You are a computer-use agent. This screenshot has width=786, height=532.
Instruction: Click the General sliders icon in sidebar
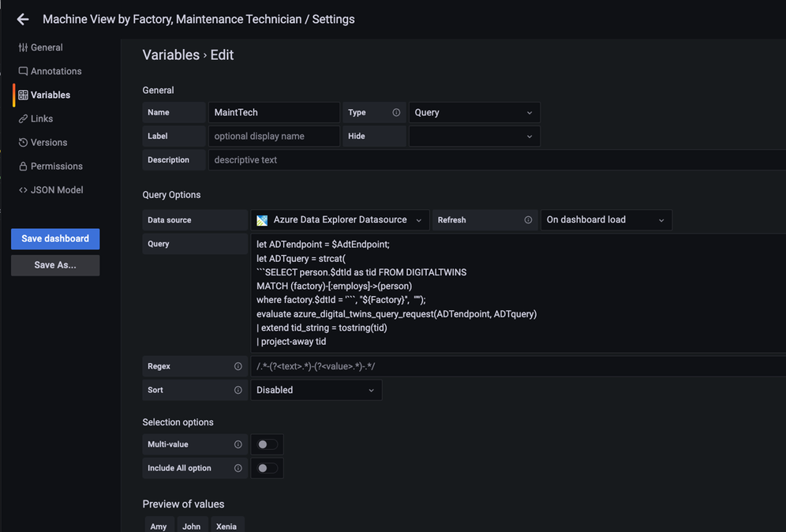pyautogui.click(x=23, y=47)
